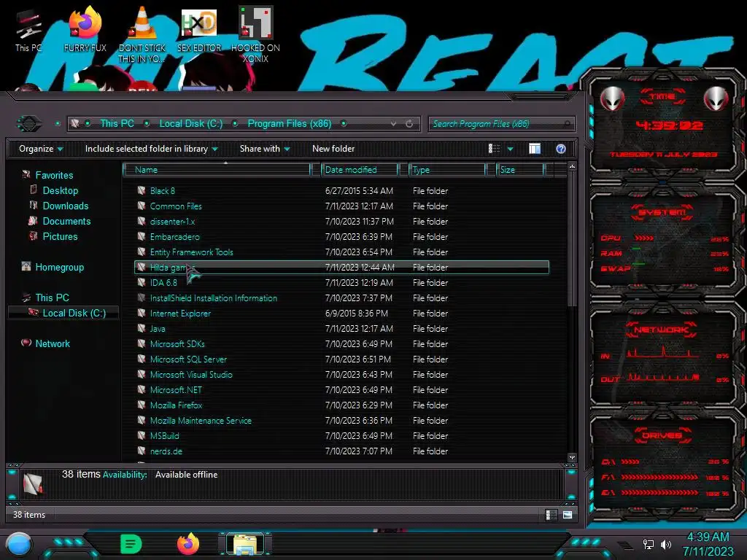Select This PC in the navigation pane
This screenshot has width=747, height=560.
pos(52,297)
